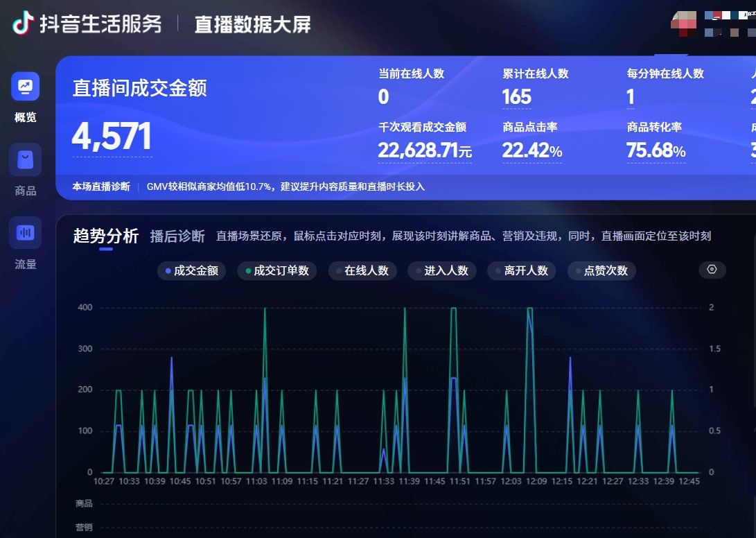Click the GMV diagnosis message text

(x=285, y=186)
